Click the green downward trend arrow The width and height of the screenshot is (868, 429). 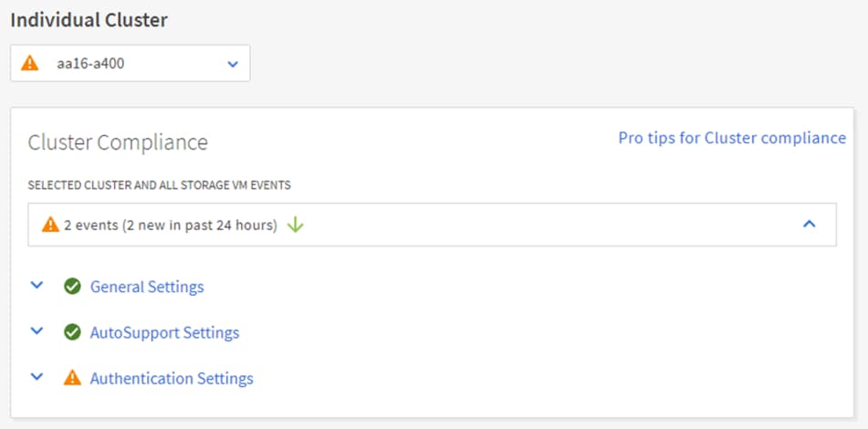[x=295, y=225]
